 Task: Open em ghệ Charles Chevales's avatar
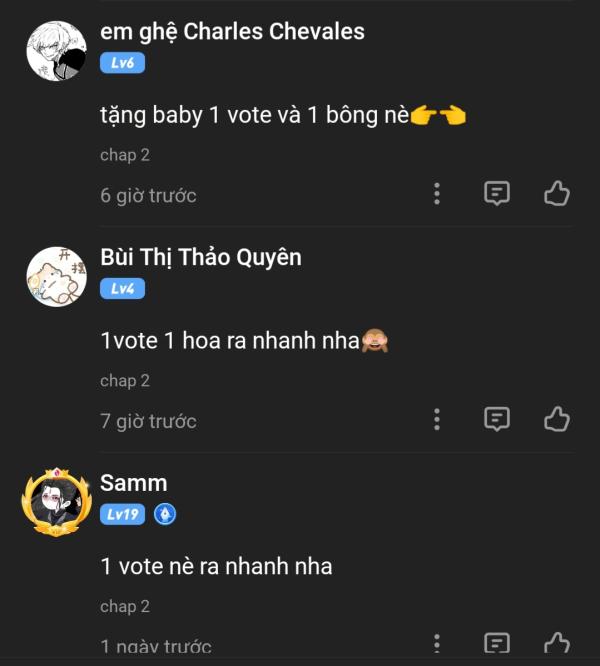[x=56, y=50]
